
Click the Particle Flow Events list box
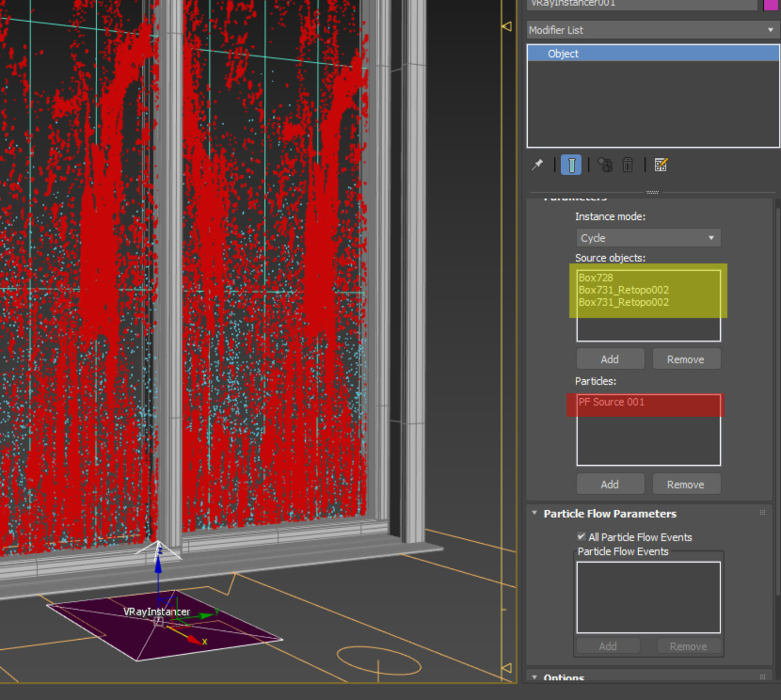coord(648,597)
